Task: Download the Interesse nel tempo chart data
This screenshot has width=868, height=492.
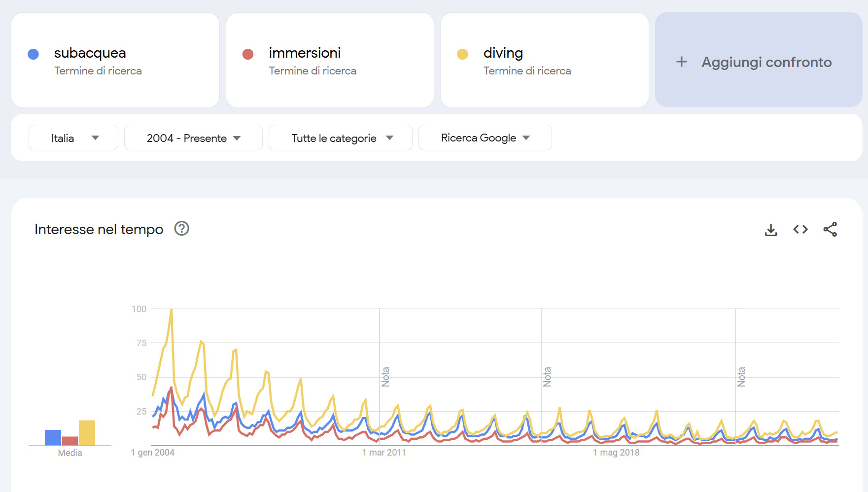Action: (771, 229)
